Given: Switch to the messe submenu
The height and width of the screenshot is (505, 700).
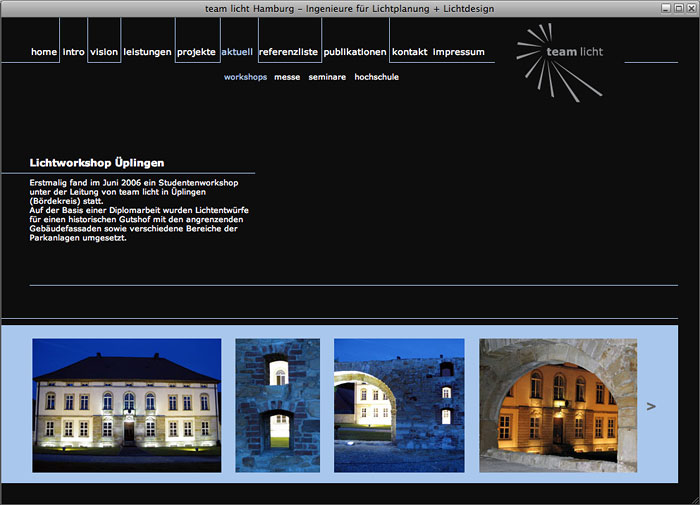Looking at the screenshot, I should pos(287,77).
